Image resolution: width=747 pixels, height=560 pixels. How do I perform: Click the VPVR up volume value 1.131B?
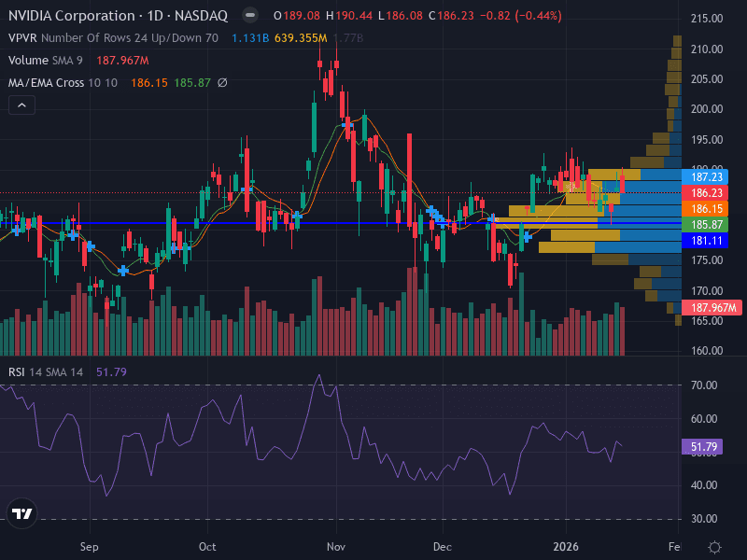[250, 38]
